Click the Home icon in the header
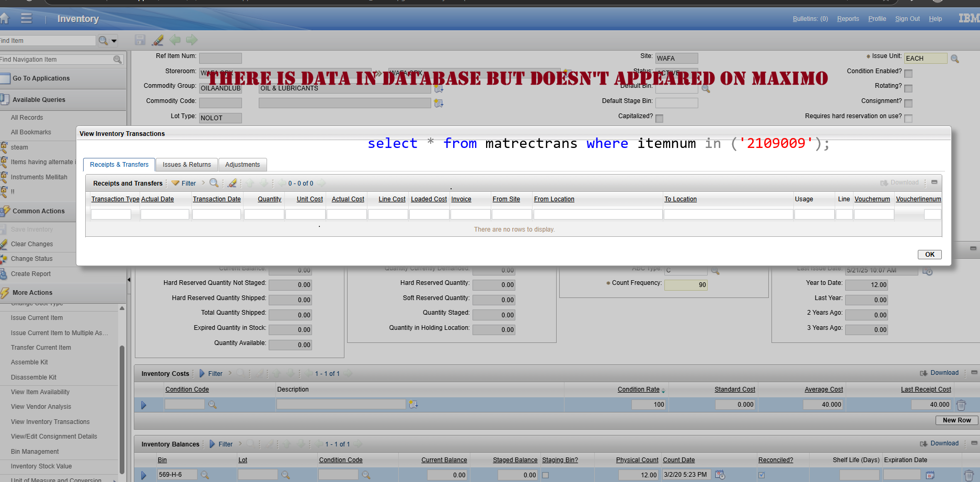Image resolution: width=980 pixels, height=482 pixels. click(x=6, y=18)
